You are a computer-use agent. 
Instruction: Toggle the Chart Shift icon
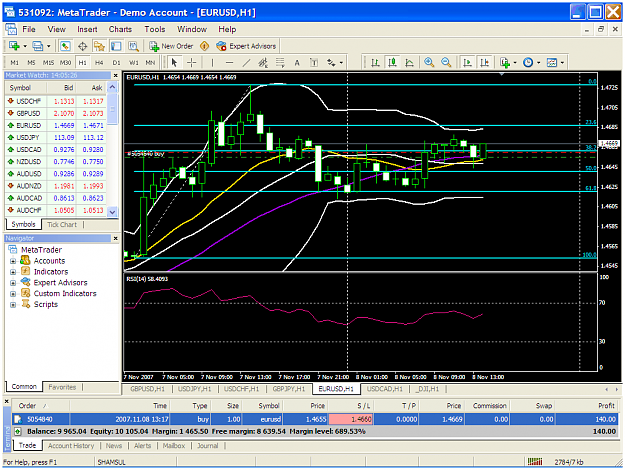pos(484,63)
